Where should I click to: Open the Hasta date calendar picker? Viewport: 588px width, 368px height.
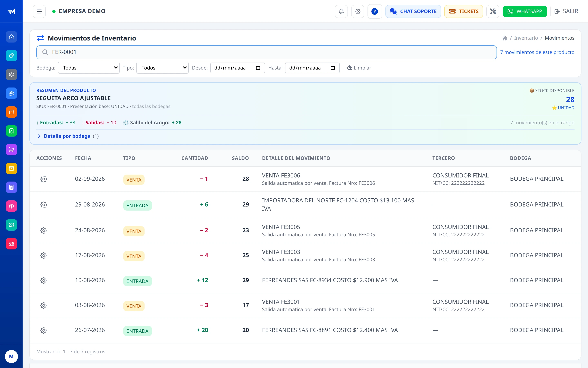pyautogui.click(x=333, y=68)
